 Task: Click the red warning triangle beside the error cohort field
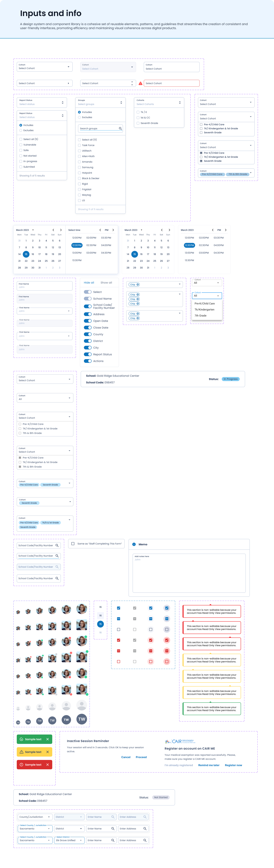(x=140, y=83)
